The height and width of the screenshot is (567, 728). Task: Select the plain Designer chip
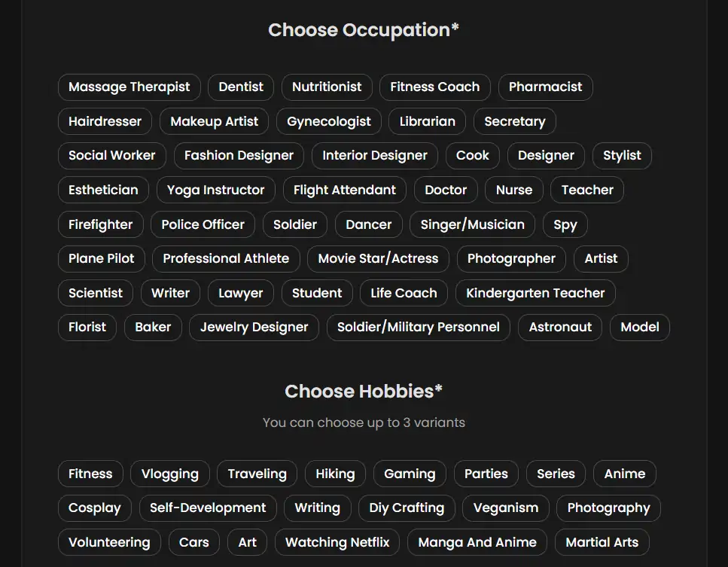(546, 156)
